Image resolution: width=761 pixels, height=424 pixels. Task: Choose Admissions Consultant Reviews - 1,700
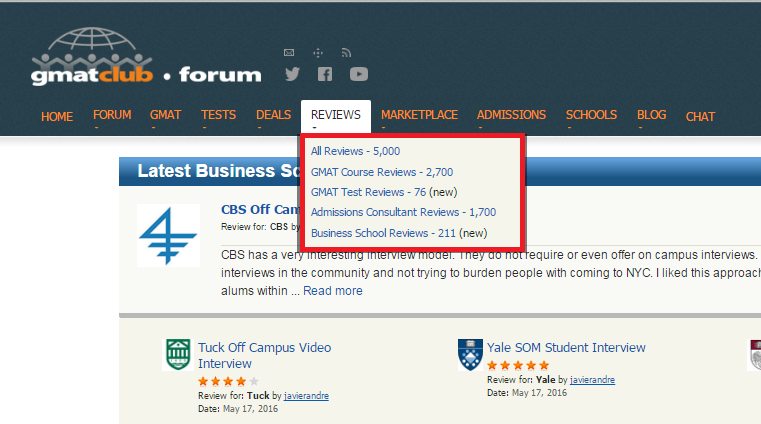pyautogui.click(x=403, y=212)
